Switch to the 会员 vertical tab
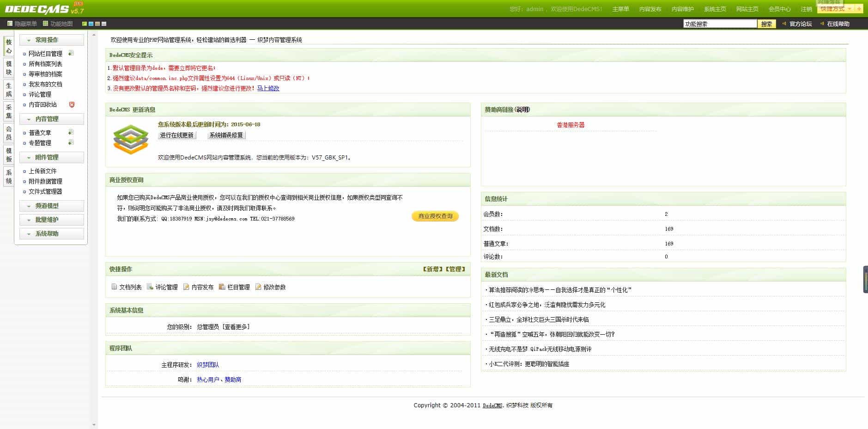Image resolution: width=868 pixels, height=429 pixels. 9,133
